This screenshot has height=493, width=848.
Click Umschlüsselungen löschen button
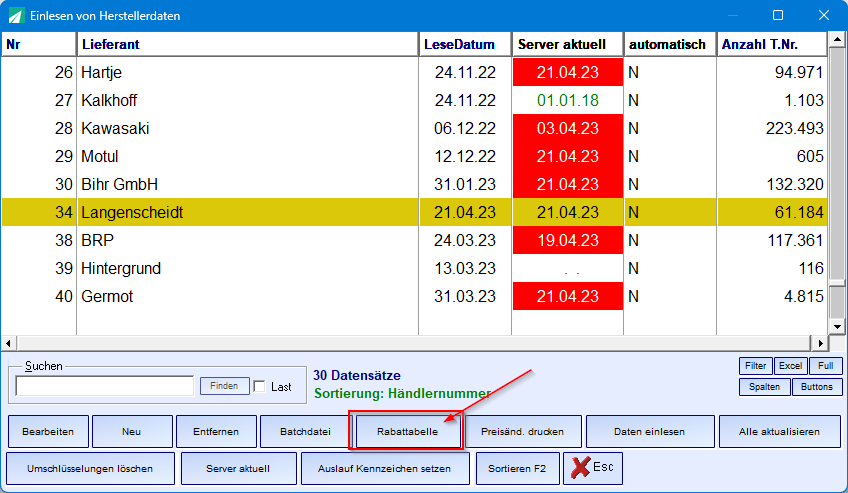90,469
